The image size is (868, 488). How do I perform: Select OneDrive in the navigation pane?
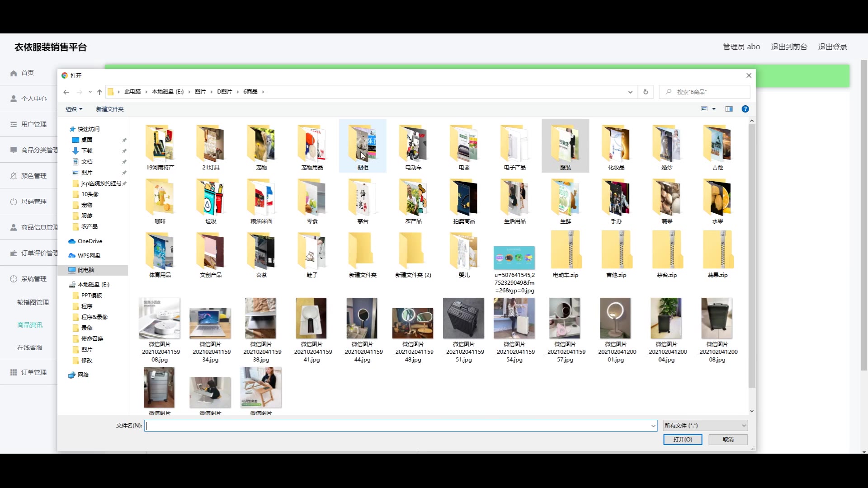coord(90,241)
